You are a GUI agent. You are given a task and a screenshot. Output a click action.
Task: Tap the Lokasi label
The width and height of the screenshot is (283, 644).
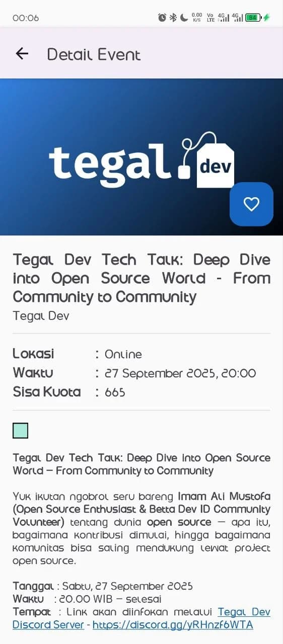(33, 354)
